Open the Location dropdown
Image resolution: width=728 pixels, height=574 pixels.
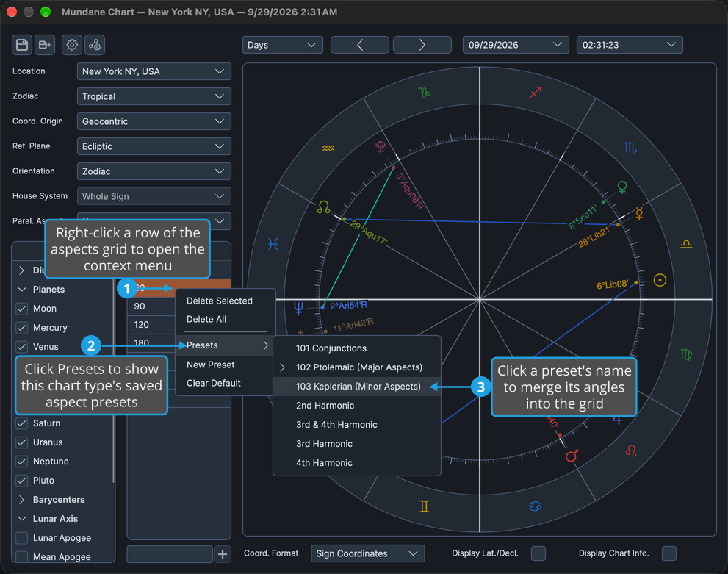coord(154,71)
